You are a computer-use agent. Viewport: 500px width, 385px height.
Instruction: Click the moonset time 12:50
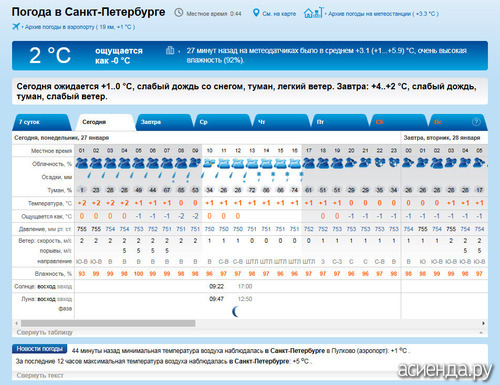tap(245, 299)
